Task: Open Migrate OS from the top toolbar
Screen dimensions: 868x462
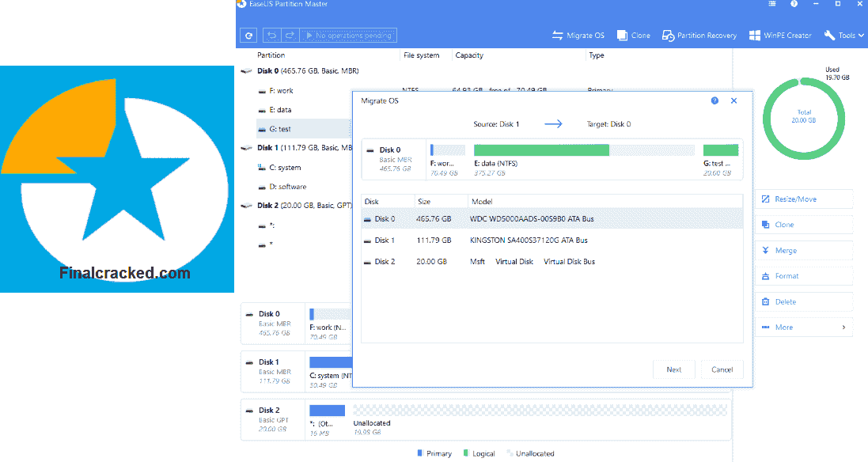Action: 578,36
